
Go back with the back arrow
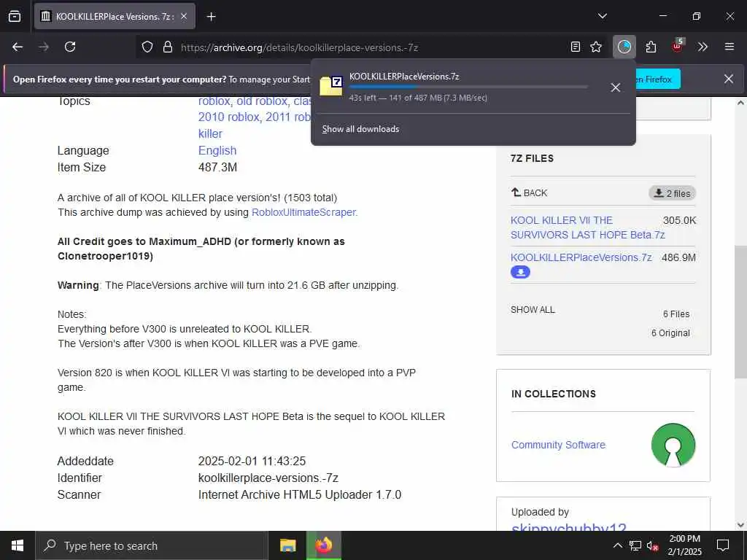pos(18,47)
